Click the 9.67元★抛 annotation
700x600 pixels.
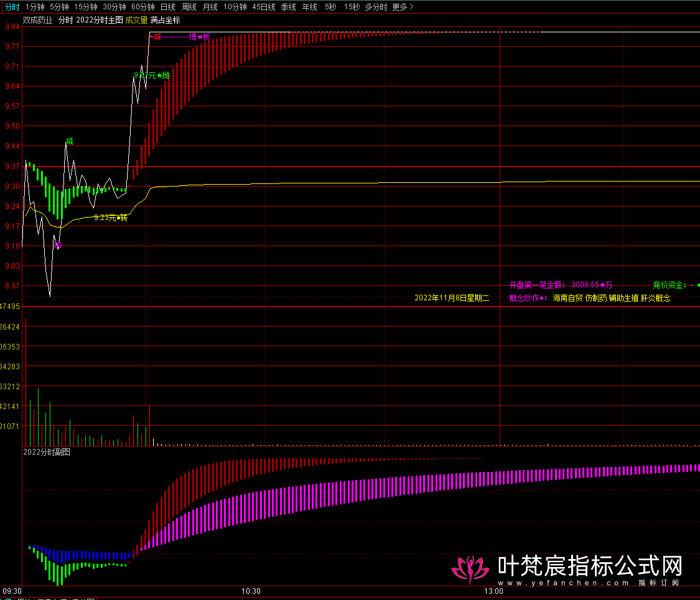pyautogui.click(x=152, y=75)
